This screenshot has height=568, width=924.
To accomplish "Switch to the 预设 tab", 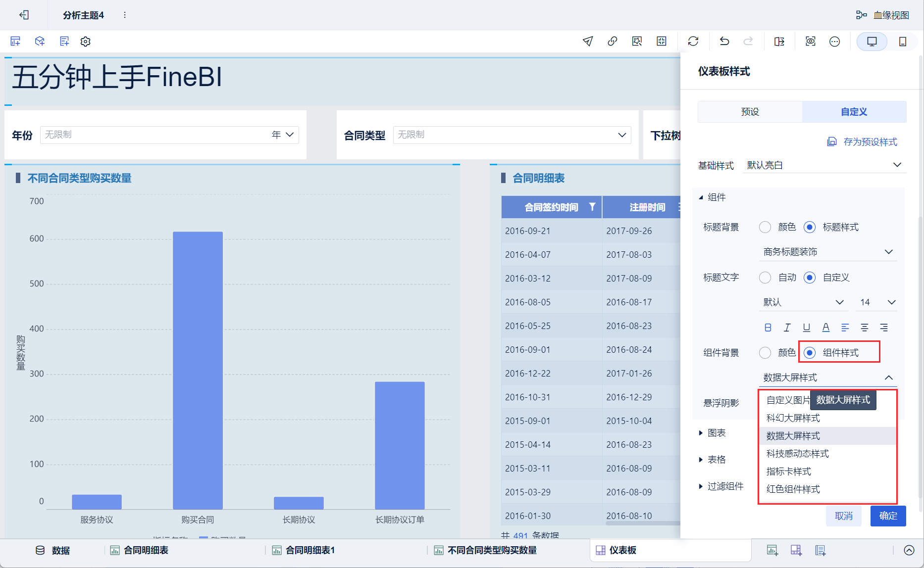I will [750, 112].
